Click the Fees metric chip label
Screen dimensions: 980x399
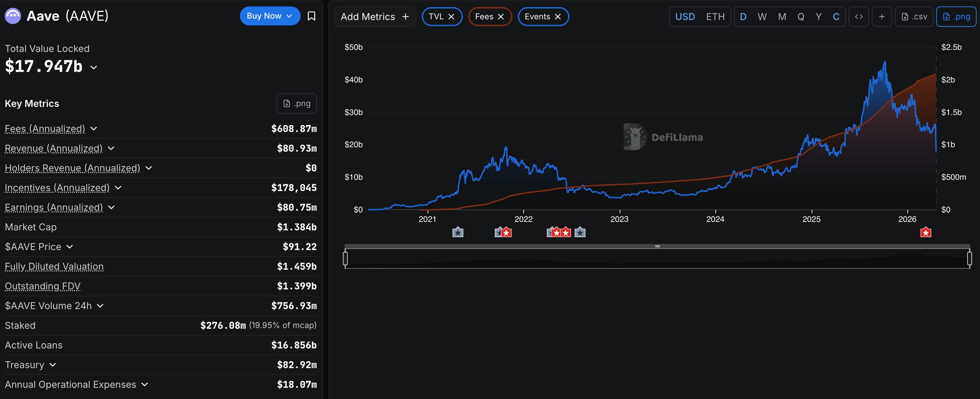[484, 17]
